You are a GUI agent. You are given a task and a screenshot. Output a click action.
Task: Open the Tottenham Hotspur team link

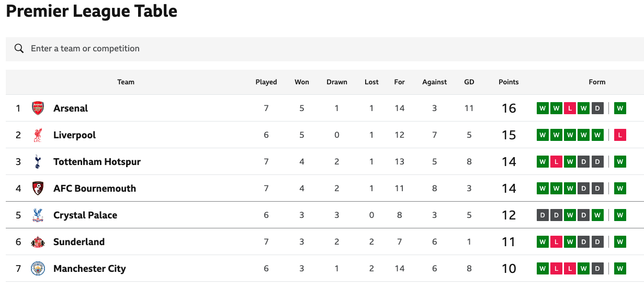pos(97,162)
